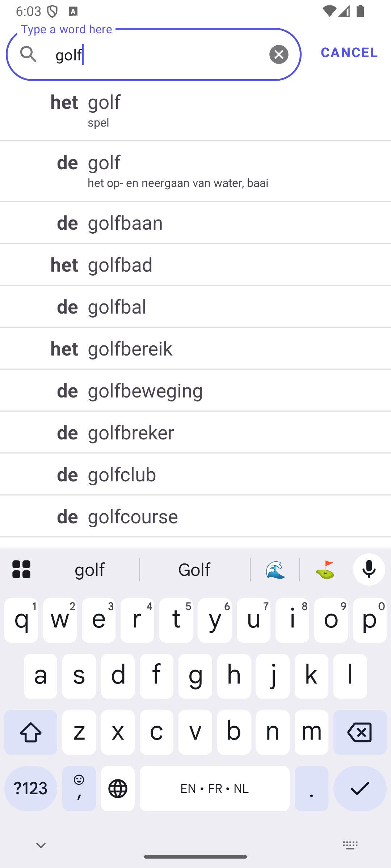The width and height of the screenshot is (391, 868).
Task: Insert the golf flag emoji suggestion
Action: click(325, 570)
